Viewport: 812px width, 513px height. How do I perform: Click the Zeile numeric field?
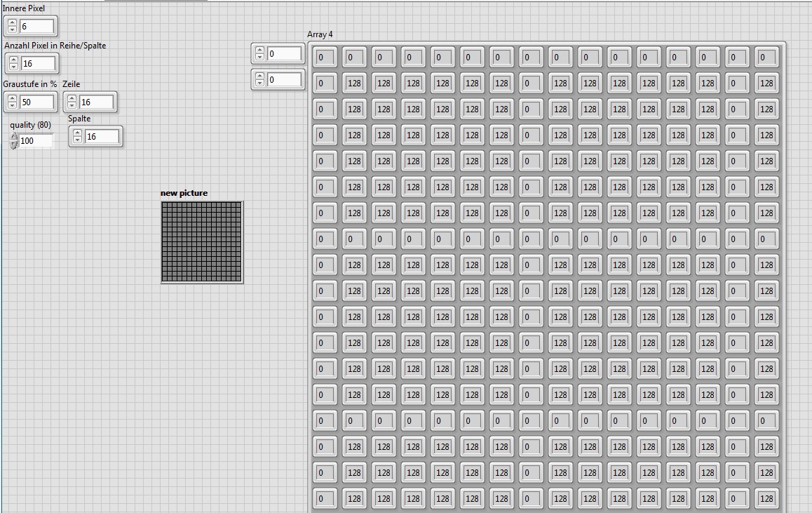point(96,102)
